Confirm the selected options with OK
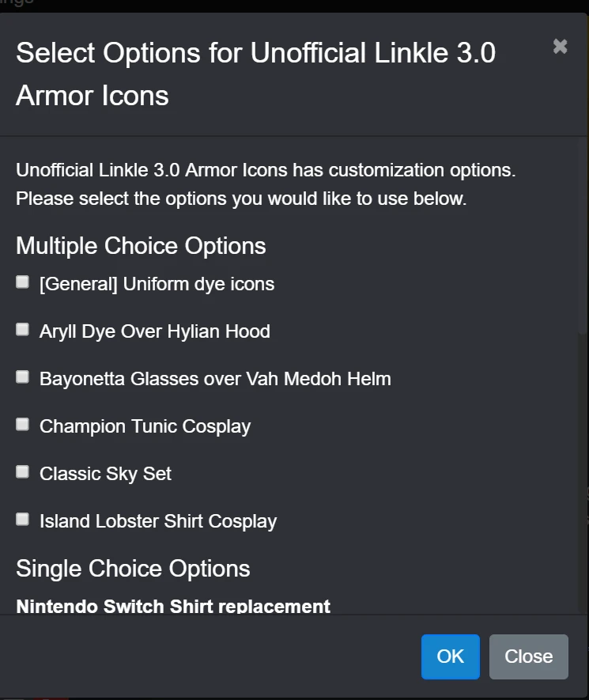This screenshot has width=589, height=700. click(x=450, y=656)
